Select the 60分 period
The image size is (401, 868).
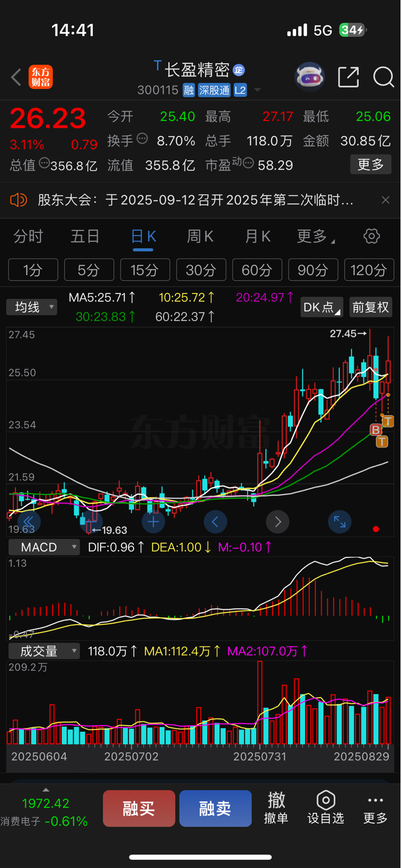point(257,270)
